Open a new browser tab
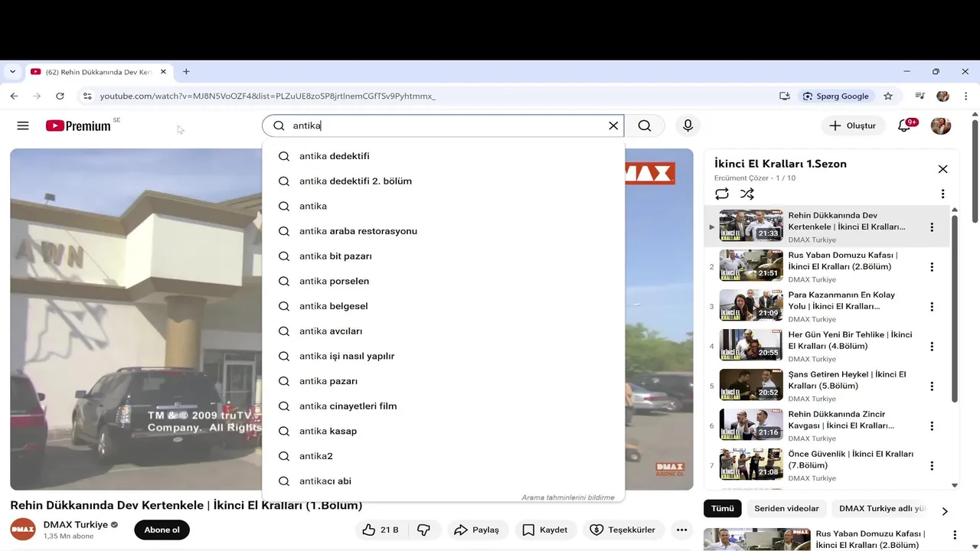Image resolution: width=980 pixels, height=551 pixels. [x=186, y=72]
